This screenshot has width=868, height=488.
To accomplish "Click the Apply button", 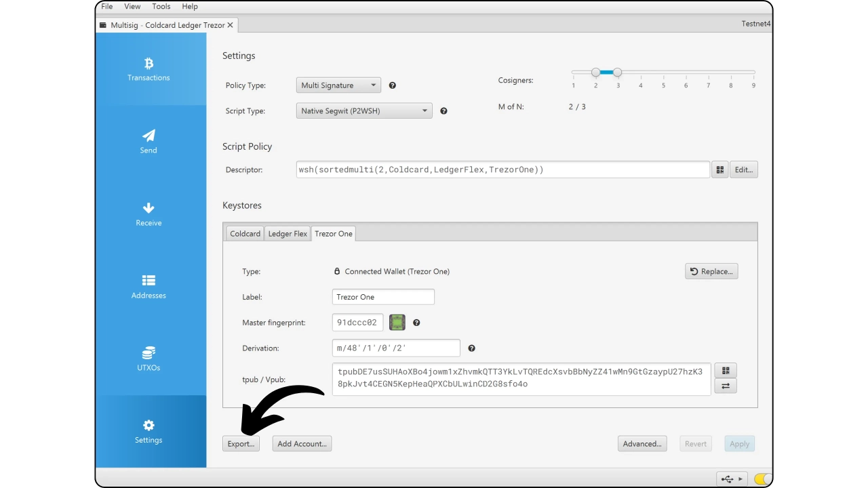I will coord(740,444).
